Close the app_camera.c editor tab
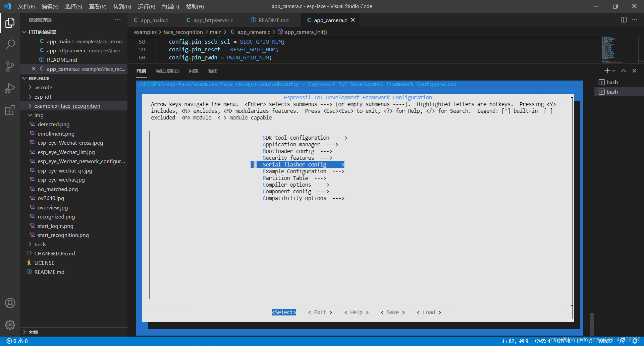Viewport: 644px width, 346px height. pos(353,20)
